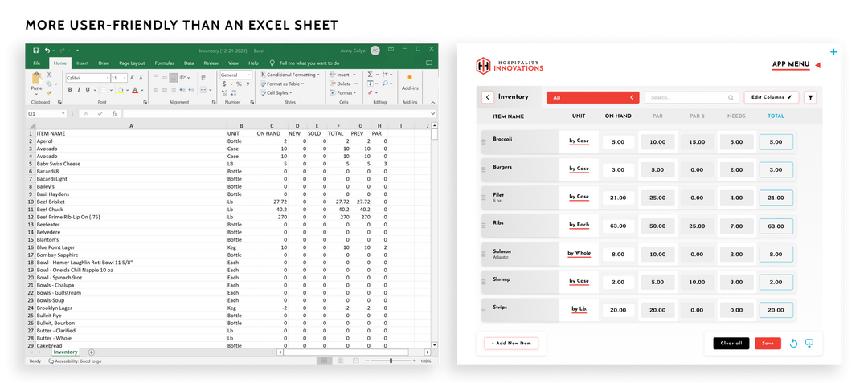Click the Edit Columns button
This screenshot has width=868, height=383.
[x=771, y=97]
